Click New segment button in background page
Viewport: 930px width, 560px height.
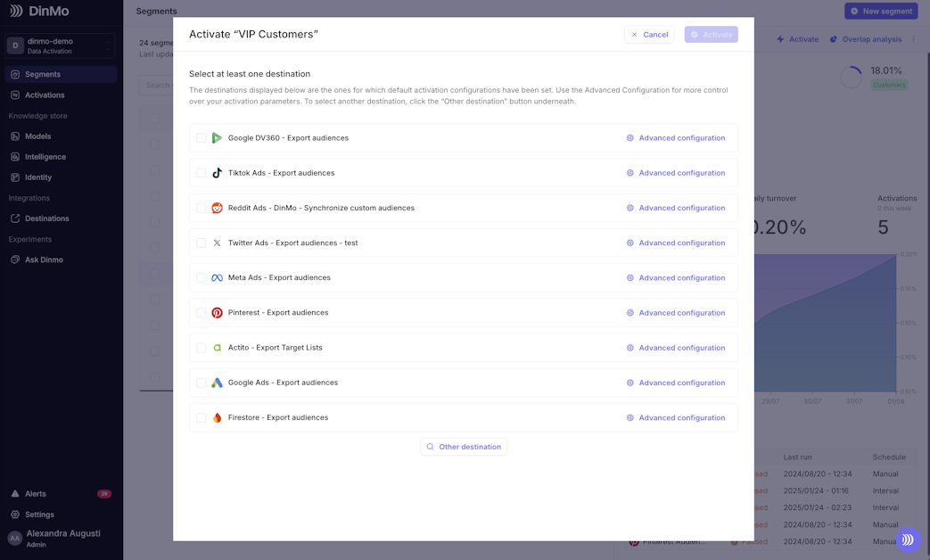[881, 11]
